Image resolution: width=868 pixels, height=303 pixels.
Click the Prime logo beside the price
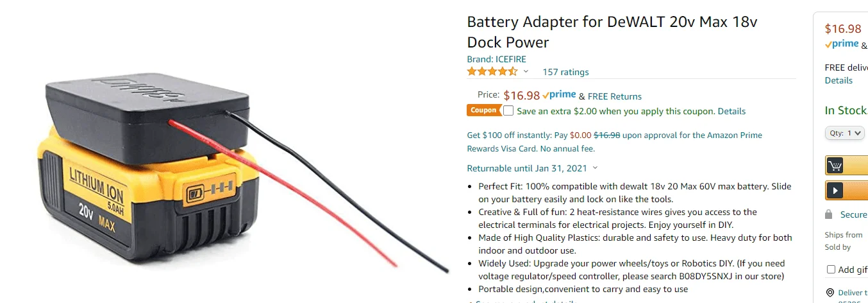[x=559, y=95]
